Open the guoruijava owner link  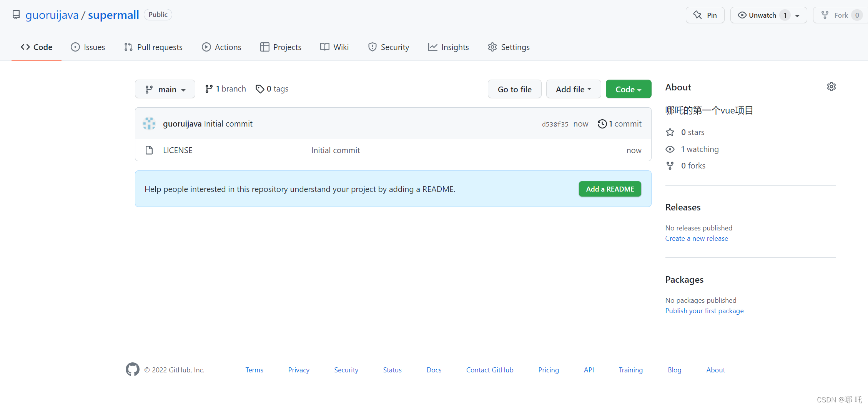point(52,15)
